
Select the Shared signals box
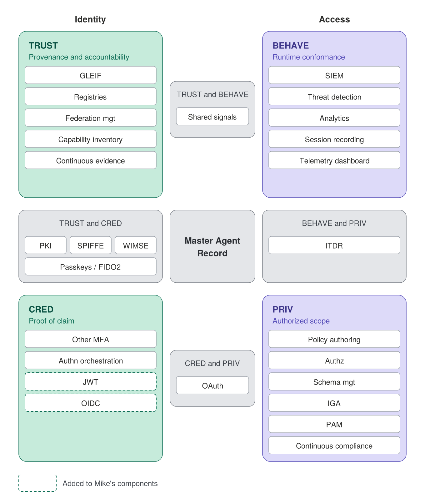212,116
